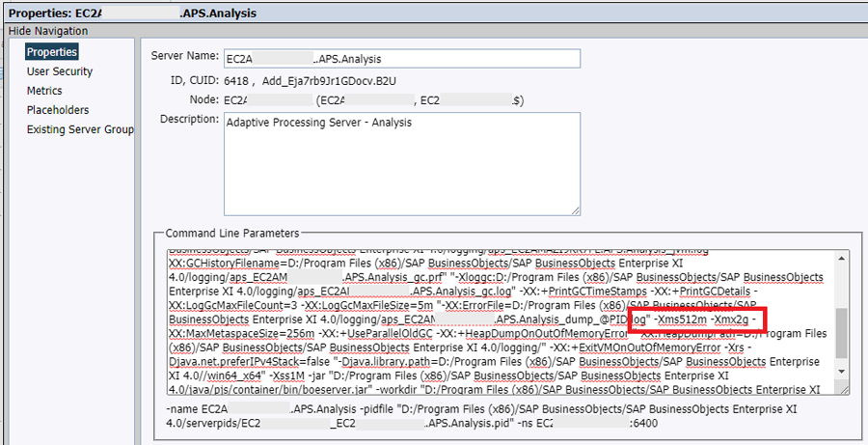Click inside the Description text area
Image resolution: width=868 pixels, height=445 pixels.
click(402, 164)
